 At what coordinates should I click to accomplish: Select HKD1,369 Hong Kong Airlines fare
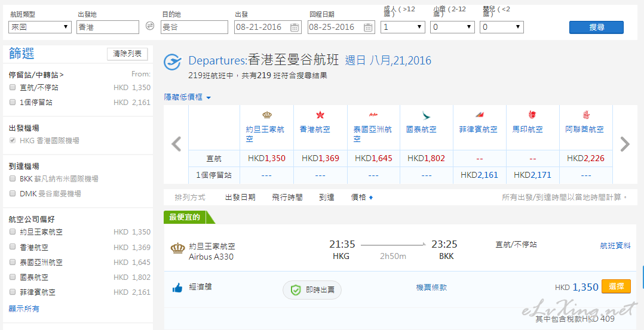[x=320, y=158]
